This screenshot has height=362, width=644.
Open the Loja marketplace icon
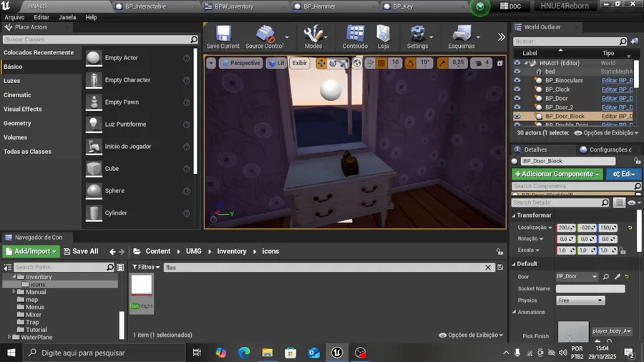(384, 34)
